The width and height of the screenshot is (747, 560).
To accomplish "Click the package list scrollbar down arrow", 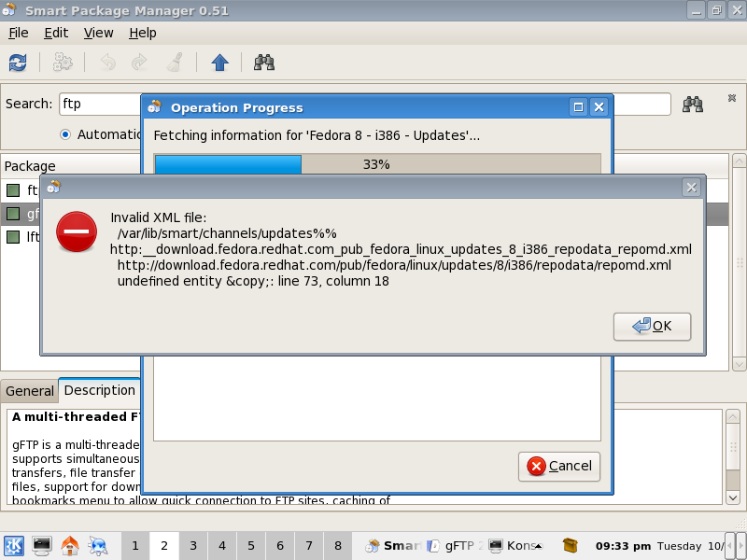I will [x=740, y=364].
